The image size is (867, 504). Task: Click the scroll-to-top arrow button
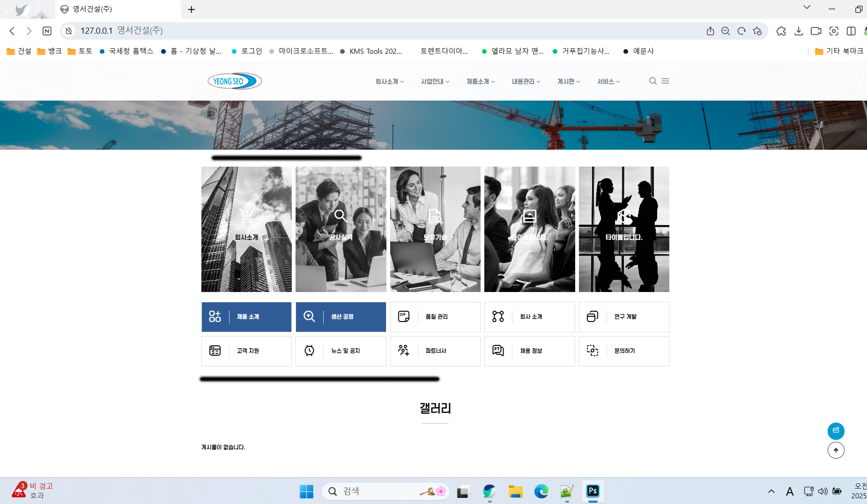[836, 450]
